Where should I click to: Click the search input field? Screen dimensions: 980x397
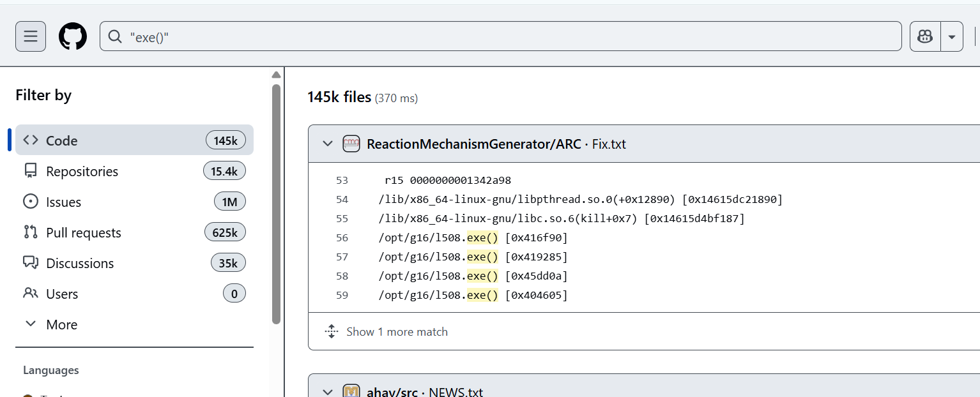pos(511,36)
